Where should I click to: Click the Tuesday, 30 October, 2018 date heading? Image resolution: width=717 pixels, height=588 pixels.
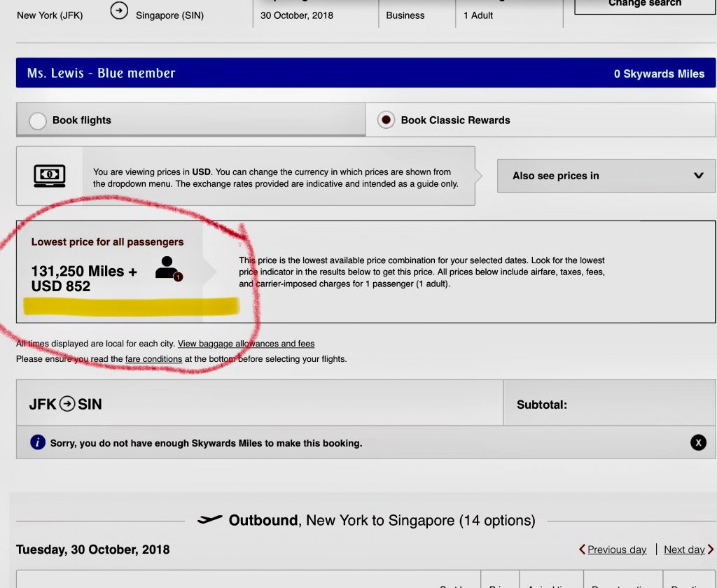point(93,549)
